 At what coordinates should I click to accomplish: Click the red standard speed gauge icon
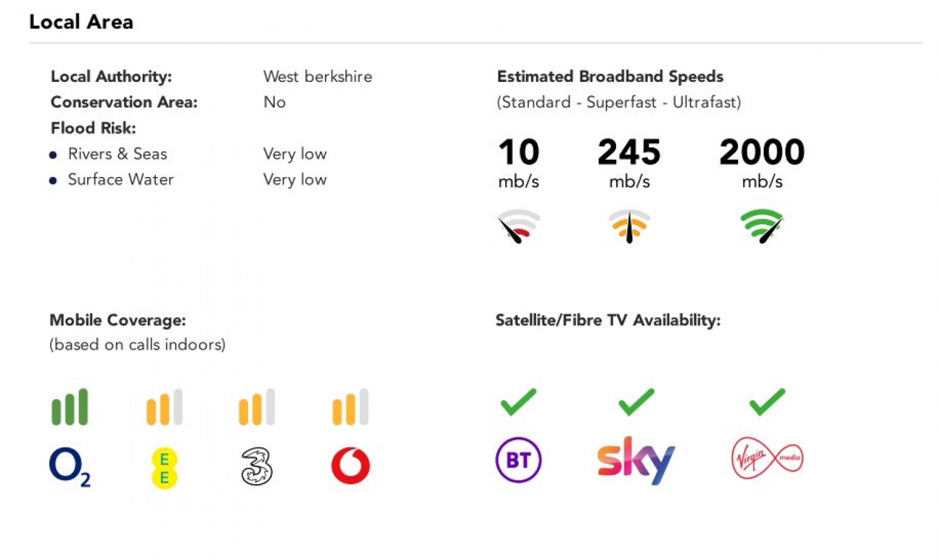pos(518,225)
